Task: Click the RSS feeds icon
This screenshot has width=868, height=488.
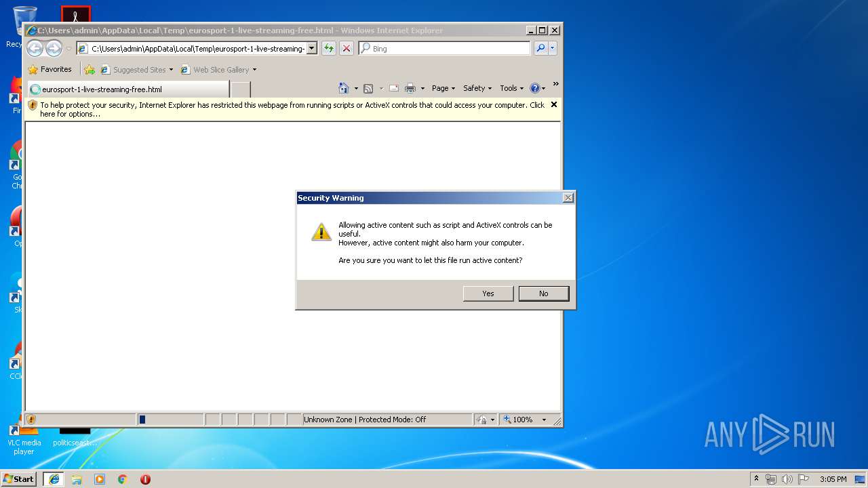Action: (x=368, y=88)
